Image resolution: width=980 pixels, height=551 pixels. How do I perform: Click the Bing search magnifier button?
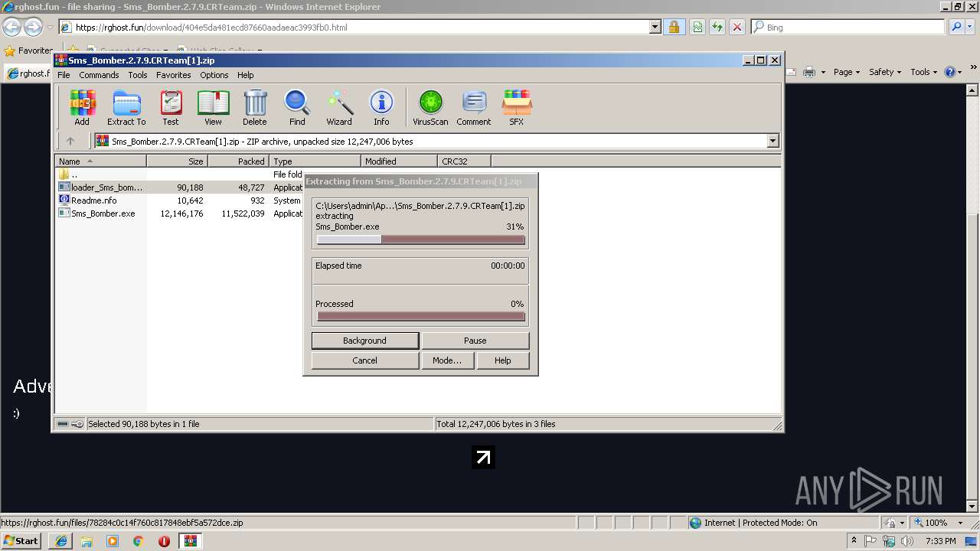point(955,27)
